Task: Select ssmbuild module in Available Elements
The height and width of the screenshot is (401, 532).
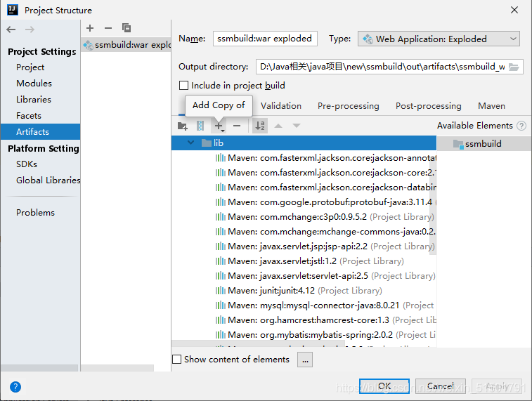Action: coord(484,144)
